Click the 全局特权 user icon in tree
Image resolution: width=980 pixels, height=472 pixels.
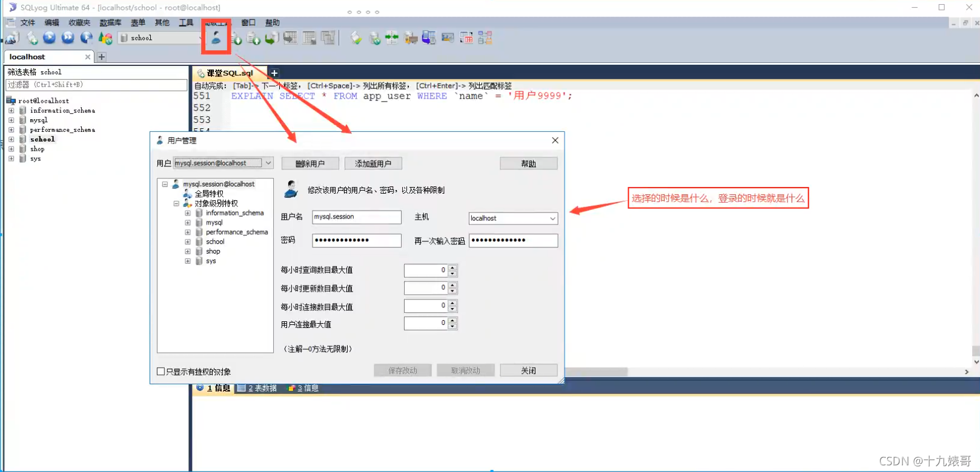pyautogui.click(x=188, y=194)
